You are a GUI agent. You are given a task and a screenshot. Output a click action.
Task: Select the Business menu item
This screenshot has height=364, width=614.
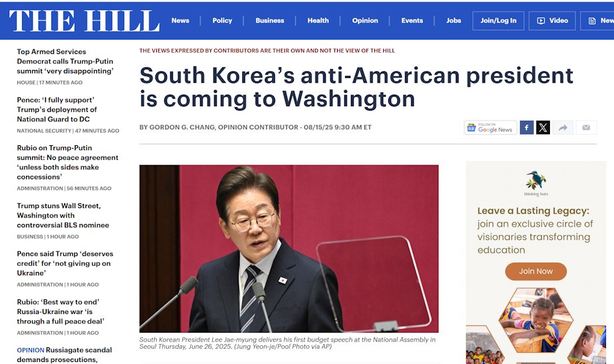[x=270, y=21]
